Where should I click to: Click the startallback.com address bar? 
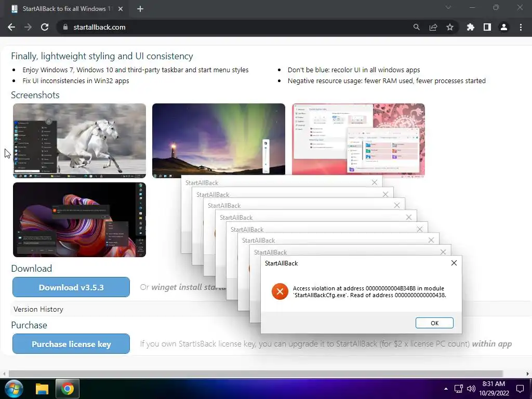pyautogui.click(x=234, y=27)
